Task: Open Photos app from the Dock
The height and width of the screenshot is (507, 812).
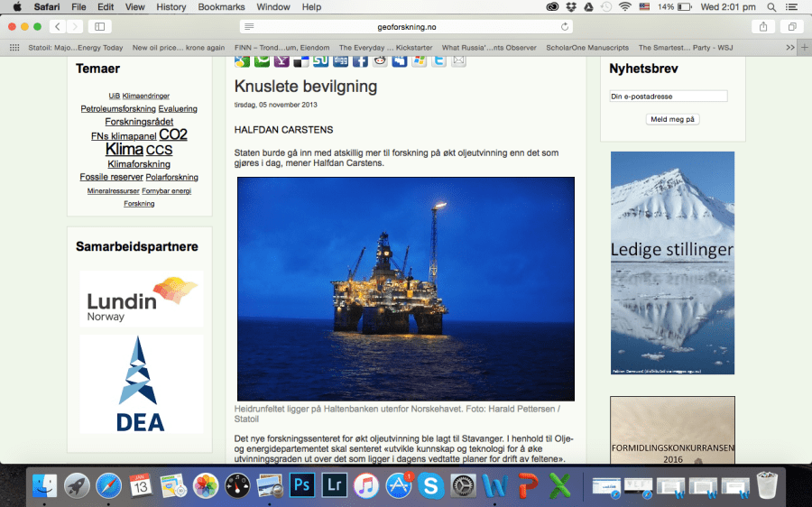Action: (x=206, y=485)
